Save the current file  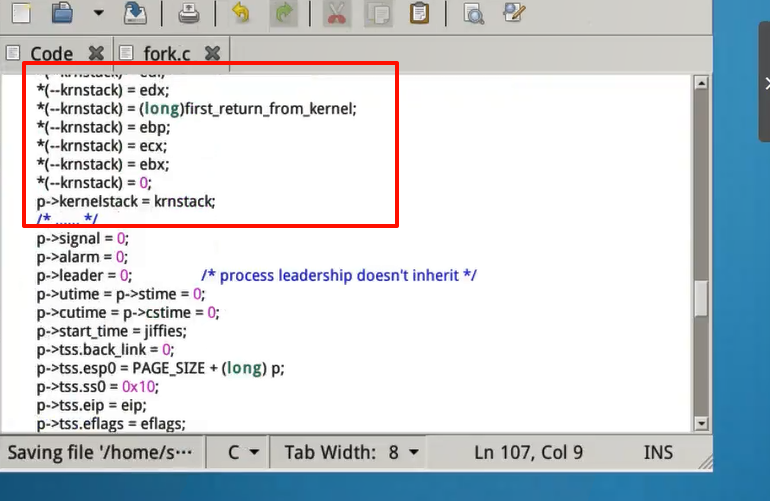pos(135,13)
